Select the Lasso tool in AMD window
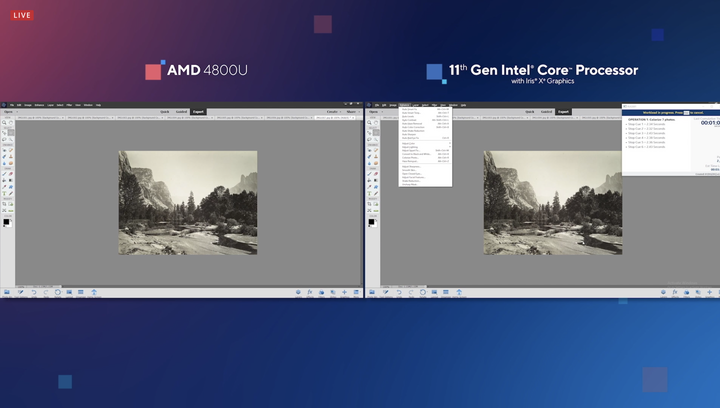This screenshot has height=408, width=720. click(x=4, y=140)
